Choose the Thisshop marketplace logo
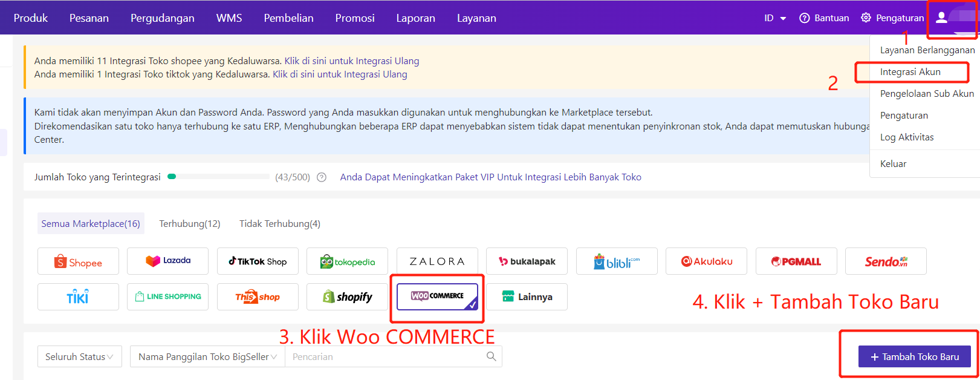This screenshot has width=980, height=380. point(258,297)
